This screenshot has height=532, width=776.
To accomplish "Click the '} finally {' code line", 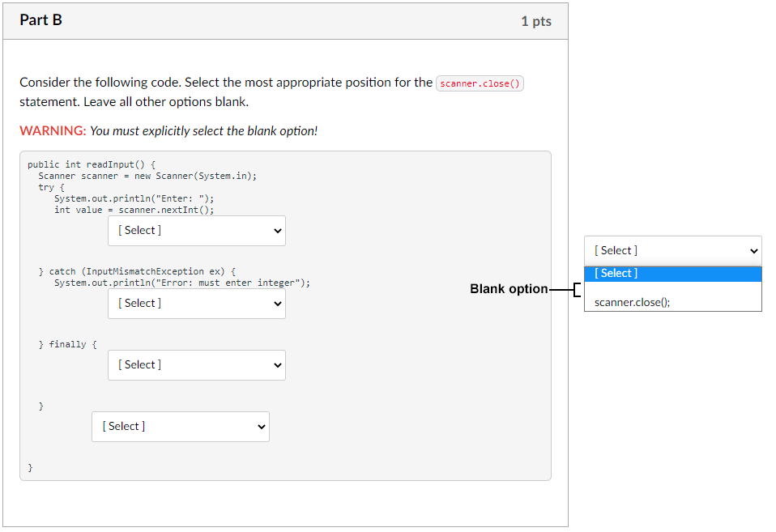I will point(68,344).
